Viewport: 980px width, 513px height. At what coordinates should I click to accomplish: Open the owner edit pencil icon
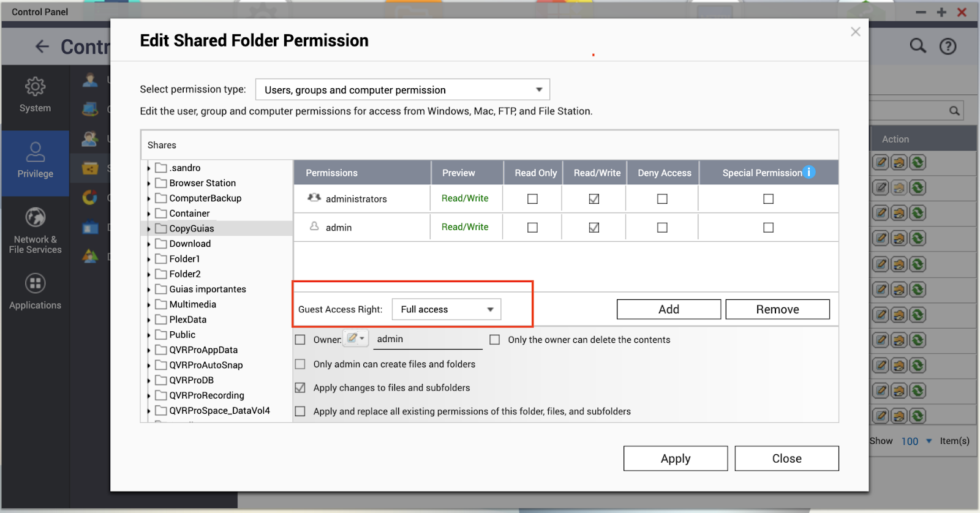click(x=355, y=339)
